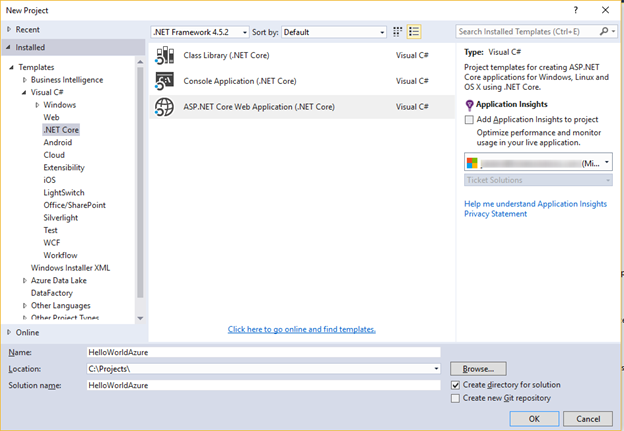Select the Console Application (.NET Core) template icon

click(x=164, y=81)
